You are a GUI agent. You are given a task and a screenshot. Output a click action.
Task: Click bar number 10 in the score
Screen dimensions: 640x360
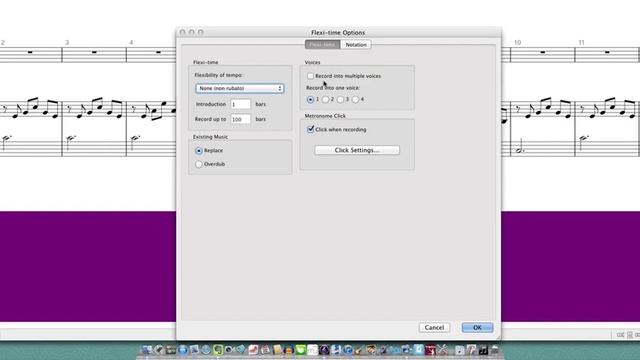[x=517, y=42]
